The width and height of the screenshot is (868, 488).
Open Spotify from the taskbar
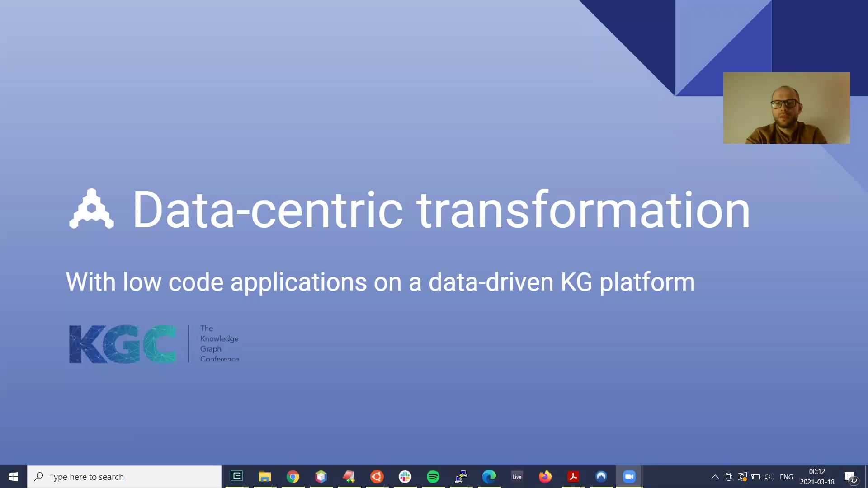pos(433,476)
